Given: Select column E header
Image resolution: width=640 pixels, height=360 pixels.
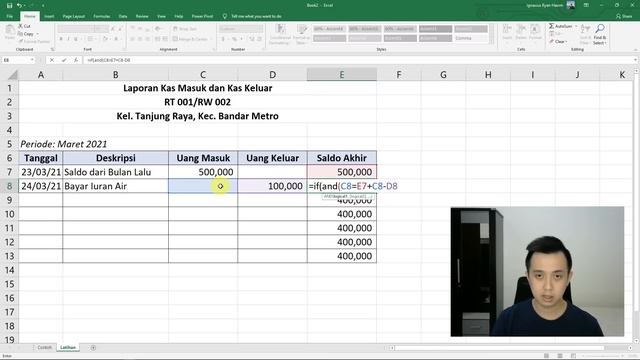Looking at the screenshot, I should click(x=342, y=75).
